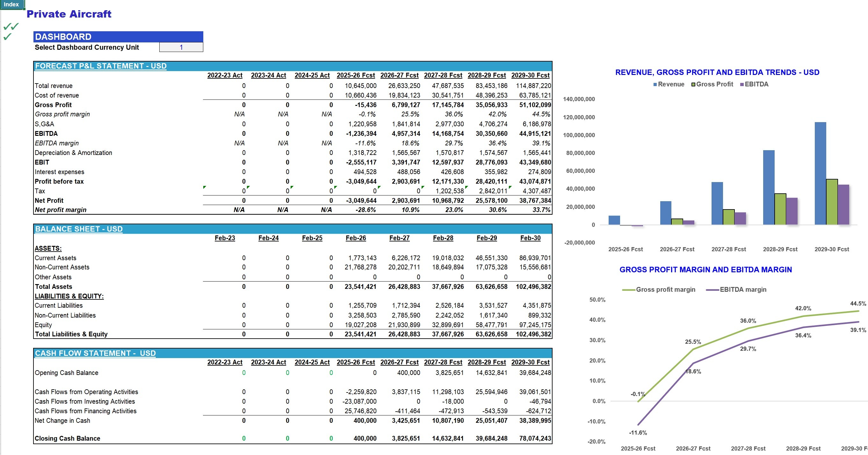Click the double checkmark icon

pyautogui.click(x=11, y=26)
